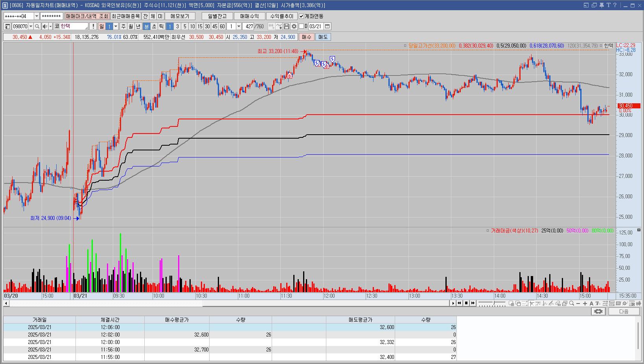Open the custom minute value dropdown arrow
644x364 pixels.
[239, 26]
